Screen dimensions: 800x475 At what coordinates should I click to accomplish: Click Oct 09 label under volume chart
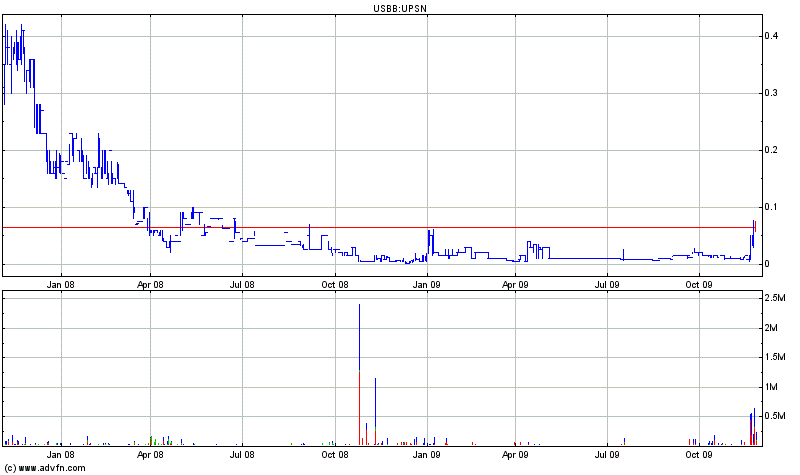coord(699,453)
